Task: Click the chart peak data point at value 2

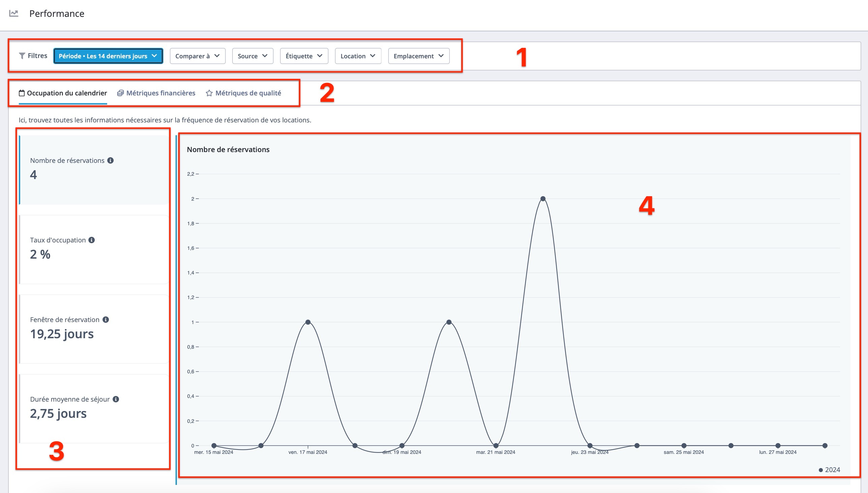Action: (x=542, y=199)
